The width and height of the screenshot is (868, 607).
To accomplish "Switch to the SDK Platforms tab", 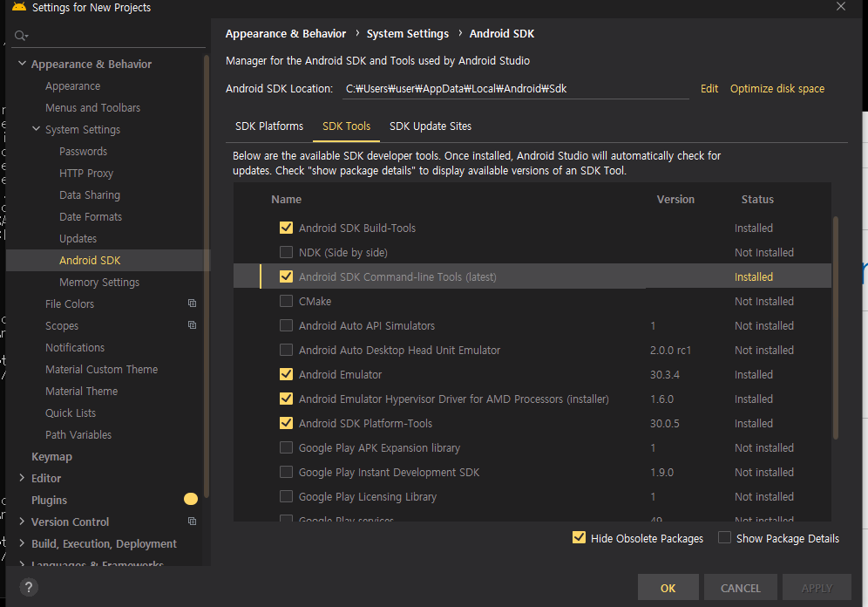I will tap(269, 126).
